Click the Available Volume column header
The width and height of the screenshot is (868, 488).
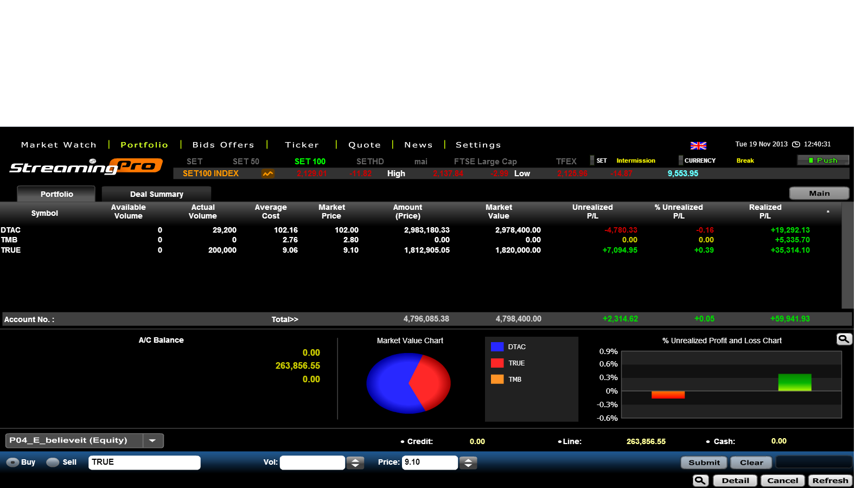pyautogui.click(x=129, y=211)
